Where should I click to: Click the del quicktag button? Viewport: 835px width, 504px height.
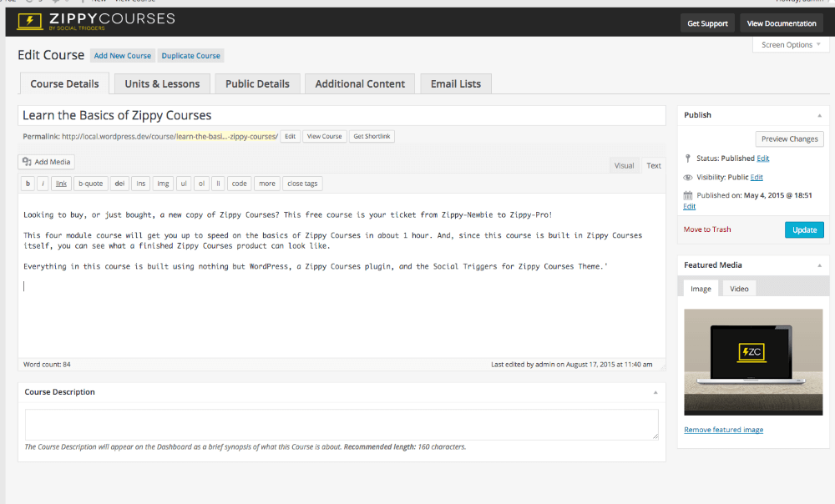tap(119, 184)
